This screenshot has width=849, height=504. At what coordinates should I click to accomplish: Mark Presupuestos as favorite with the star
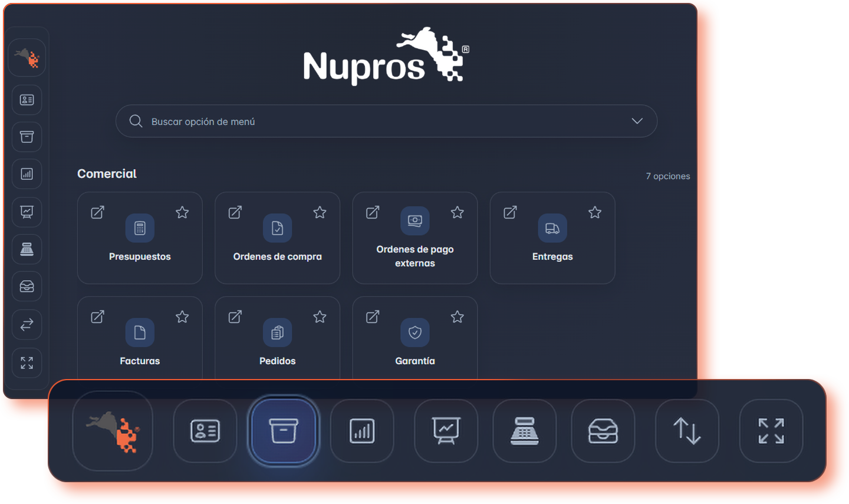[182, 212]
